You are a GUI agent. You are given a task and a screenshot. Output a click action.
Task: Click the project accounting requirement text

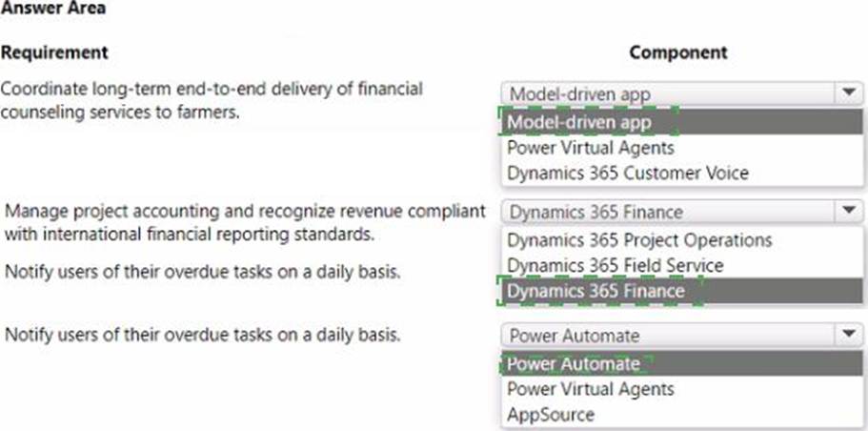(245, 222)
